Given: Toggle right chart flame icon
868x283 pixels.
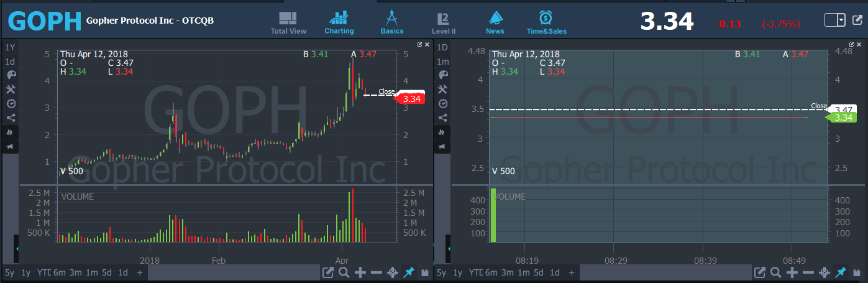Looking at the screenshot, I should (x=442, y=132).
